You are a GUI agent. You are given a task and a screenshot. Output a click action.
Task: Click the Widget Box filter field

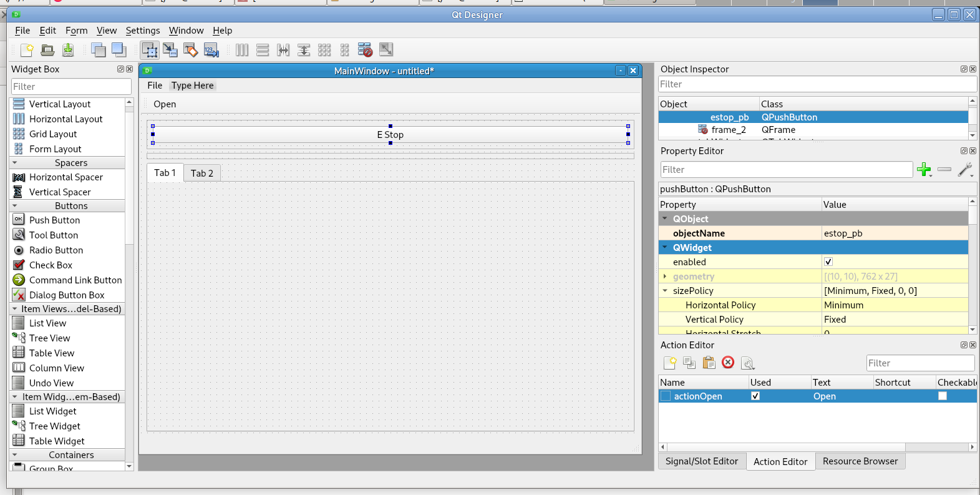(x=71, y=87)
